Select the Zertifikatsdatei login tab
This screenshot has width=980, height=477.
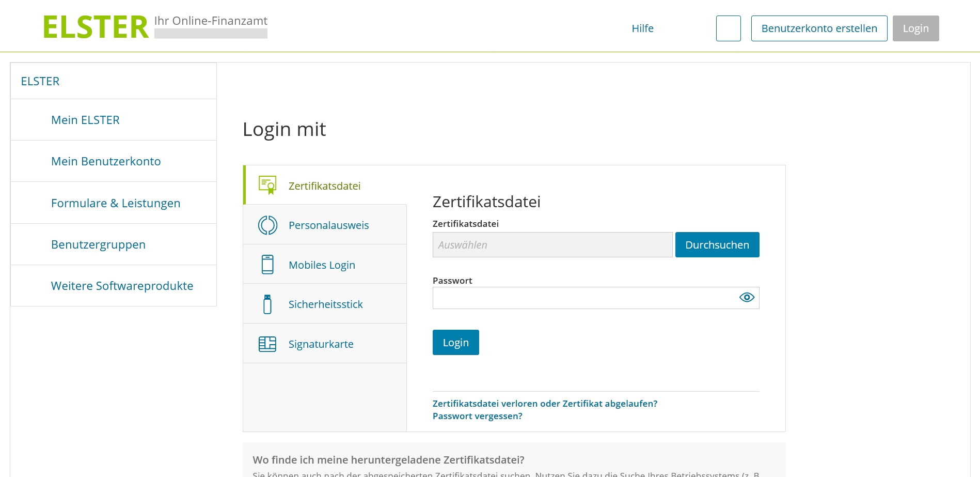tap(325, 185)
